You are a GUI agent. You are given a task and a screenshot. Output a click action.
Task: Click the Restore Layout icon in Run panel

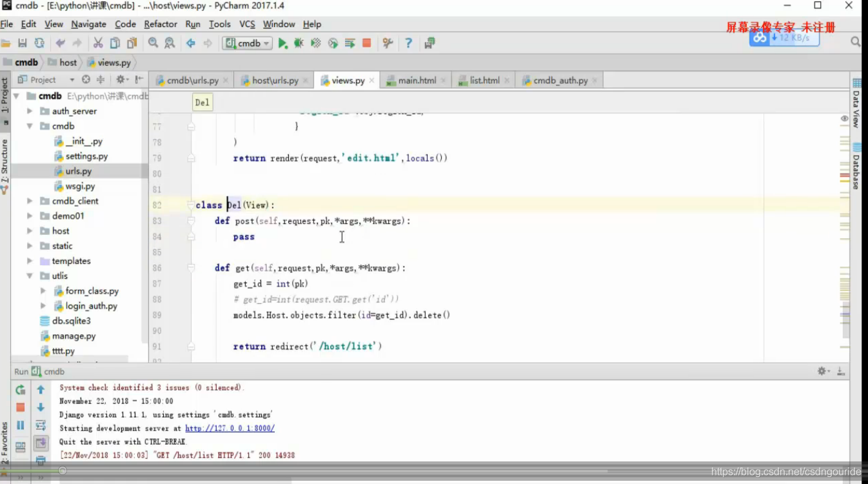point(21,447)
